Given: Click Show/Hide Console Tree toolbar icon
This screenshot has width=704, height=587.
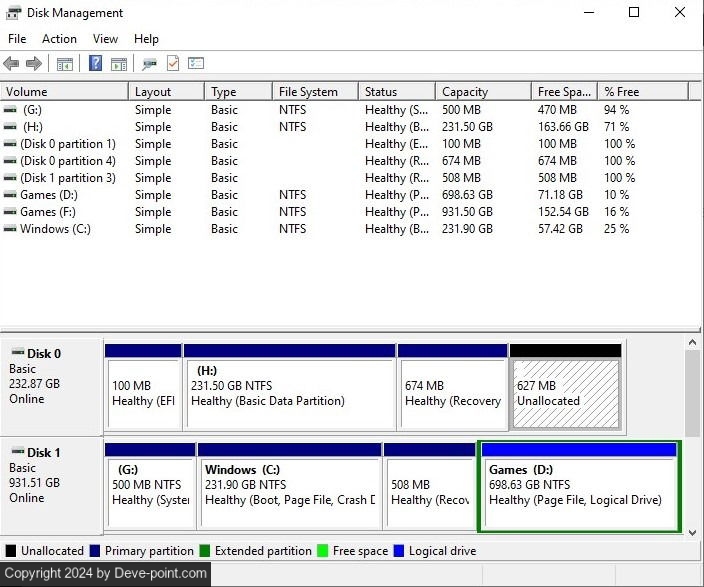Looking at the screenshot, I should [65, 64].
